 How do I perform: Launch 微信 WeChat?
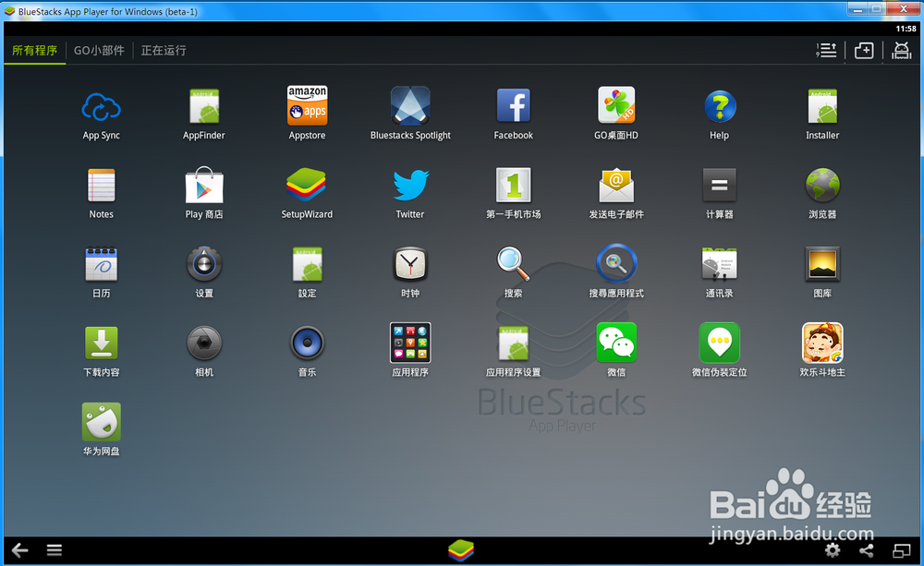[x=616, y=343]
